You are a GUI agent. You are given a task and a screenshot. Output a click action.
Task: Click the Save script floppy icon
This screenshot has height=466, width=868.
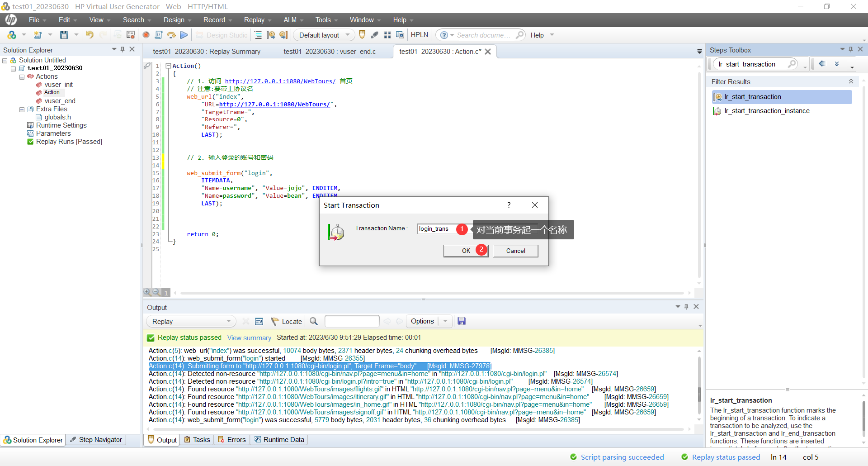(x=64, y=35)
